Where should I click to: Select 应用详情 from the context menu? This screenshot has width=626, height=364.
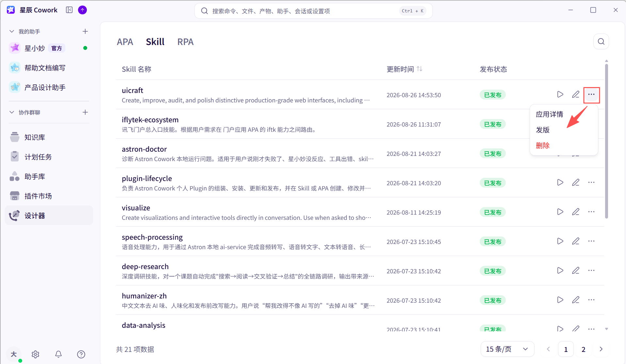coord(550,114)
